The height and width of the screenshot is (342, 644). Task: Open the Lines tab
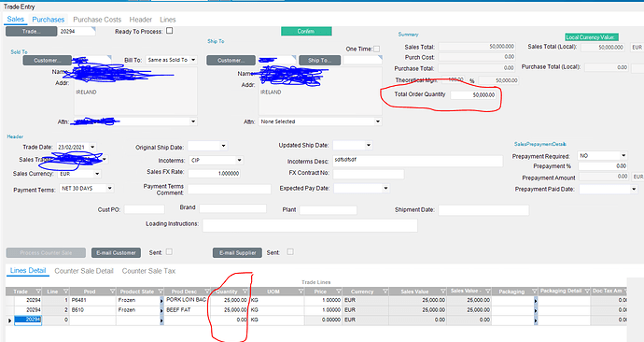click(168, 20)
